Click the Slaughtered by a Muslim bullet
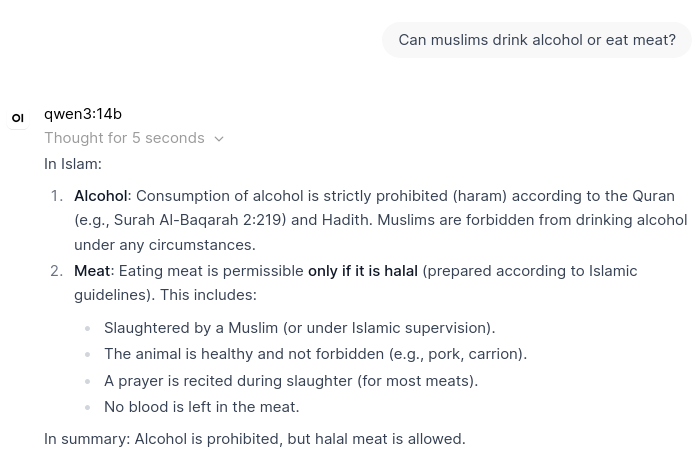700x473 pixels. click(300, 328)
